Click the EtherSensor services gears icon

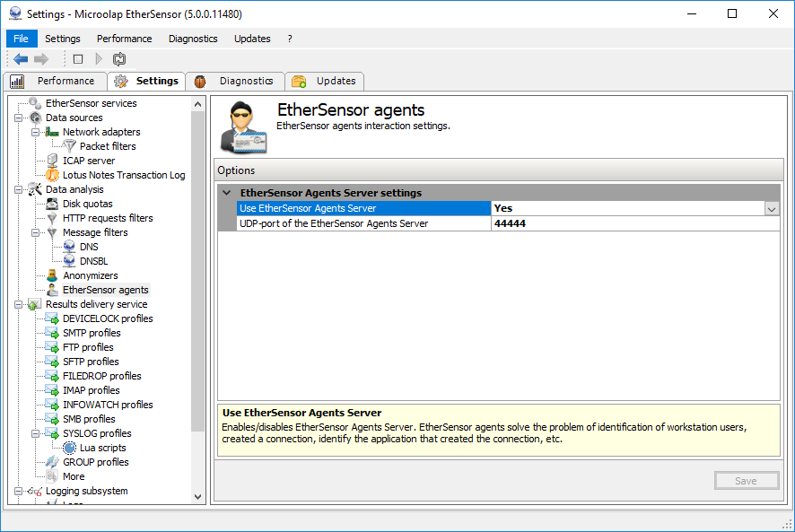tap(35, 103)
